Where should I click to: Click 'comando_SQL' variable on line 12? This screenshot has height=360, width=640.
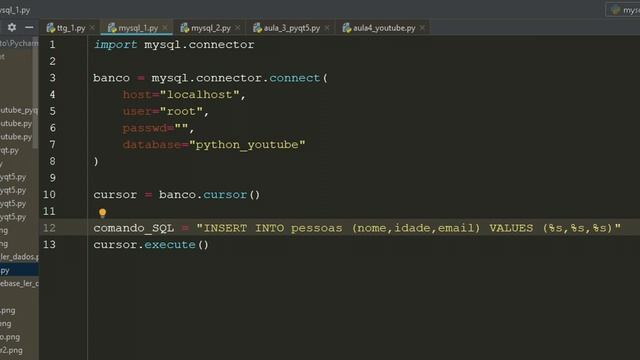pyautogui.click(x=133, y=228)
